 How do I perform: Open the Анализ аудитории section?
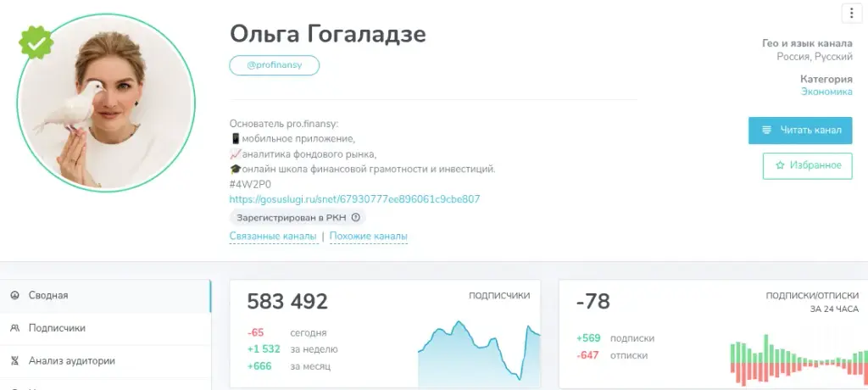pyautogui.click(x=105, y=361)
